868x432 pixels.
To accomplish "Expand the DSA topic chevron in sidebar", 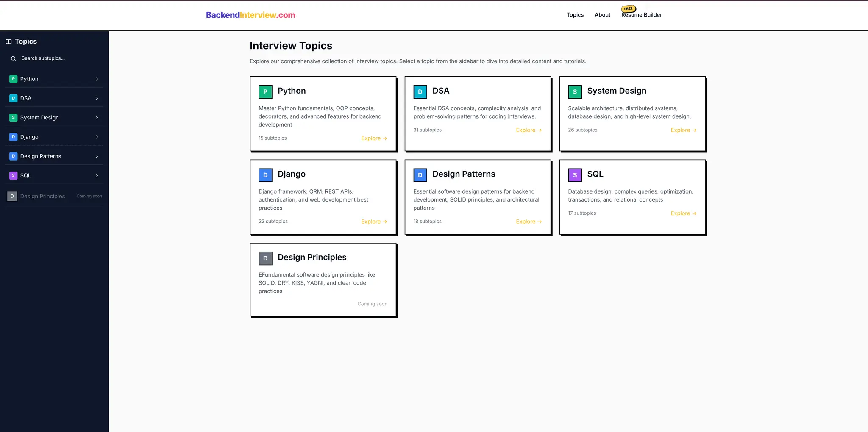I will point(97,98).
